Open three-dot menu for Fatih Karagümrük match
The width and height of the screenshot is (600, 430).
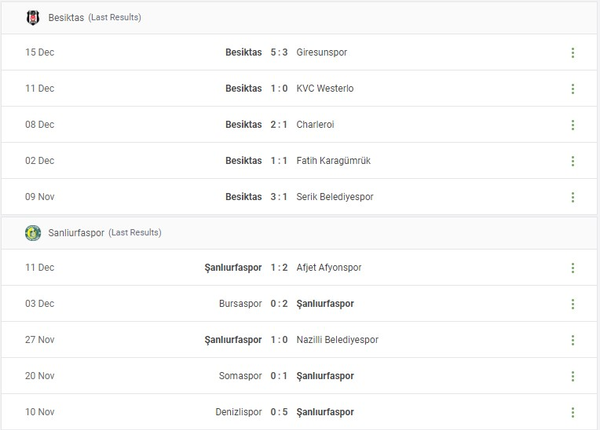click(x=573, y=161)
